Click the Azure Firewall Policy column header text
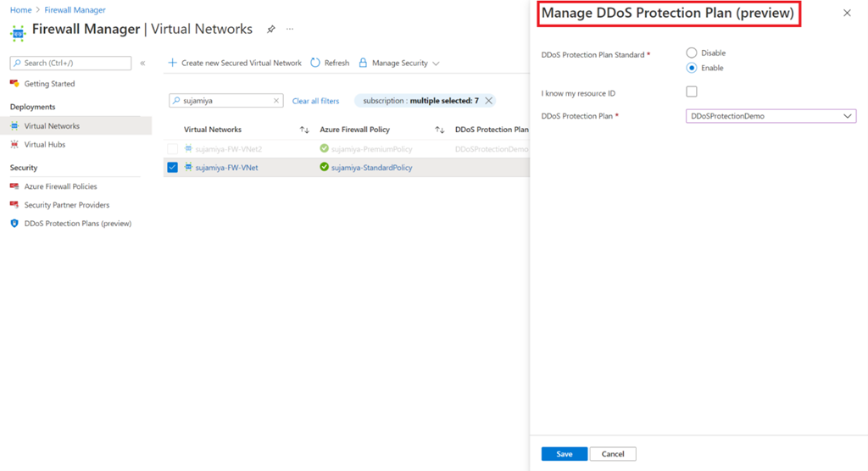 [x=355, y=130]
